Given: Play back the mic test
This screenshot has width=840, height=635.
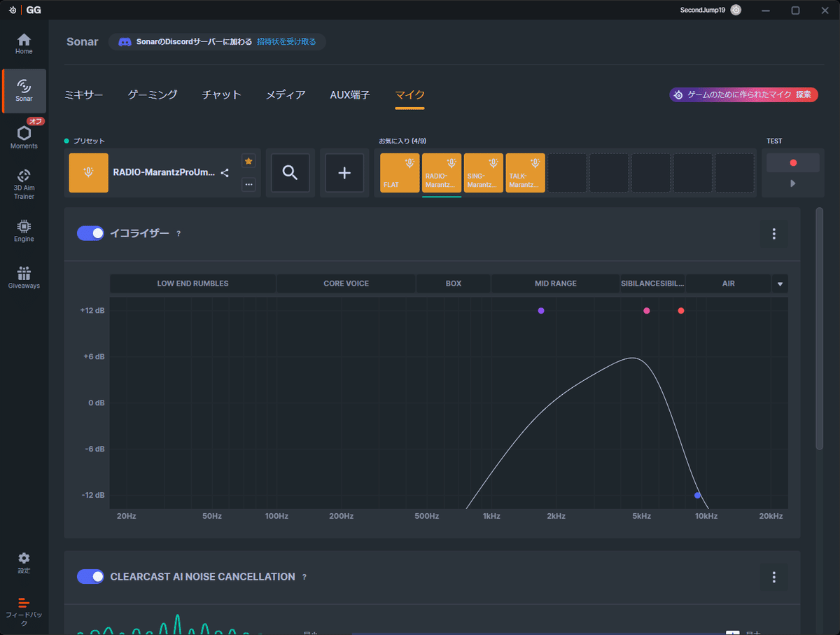Looking at the screenshot, I should pos(793,183).
